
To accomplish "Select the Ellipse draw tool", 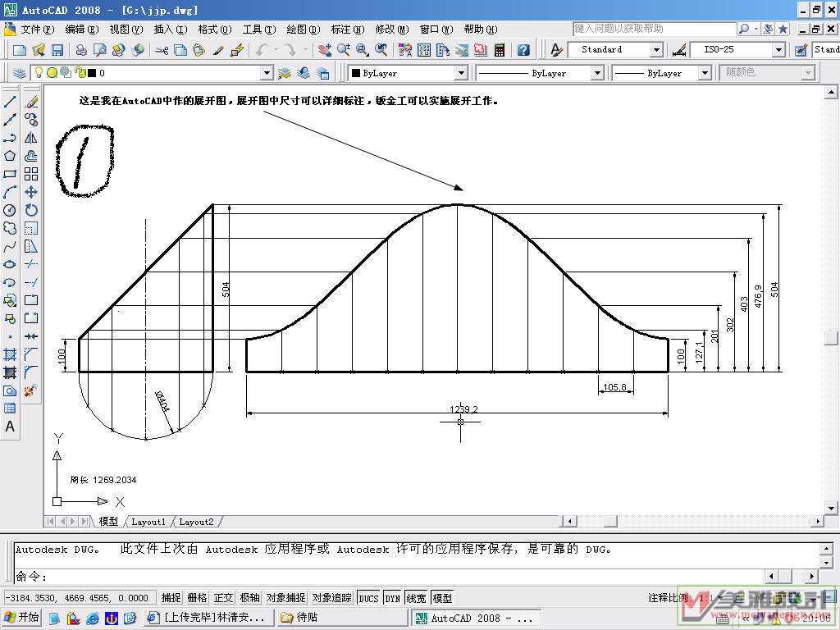I will 10,264.
